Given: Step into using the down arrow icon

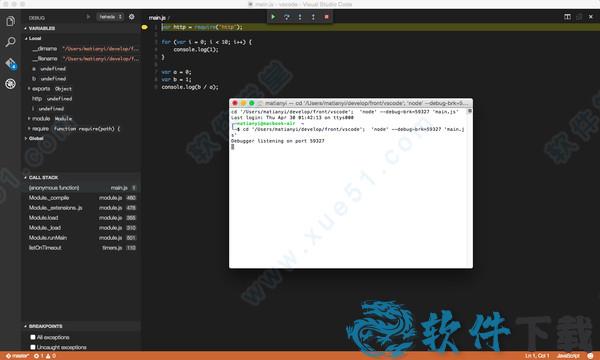Looking at the screenshot, I should point(300,17).
